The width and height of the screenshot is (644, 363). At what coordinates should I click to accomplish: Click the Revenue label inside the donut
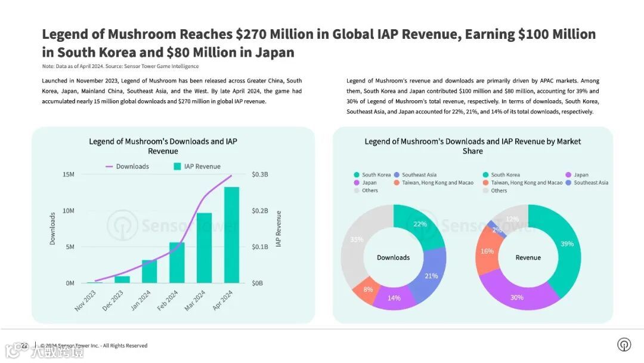528,257
